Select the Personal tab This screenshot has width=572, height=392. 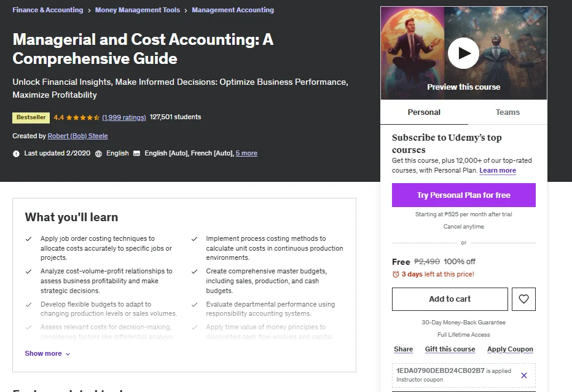click(424, 112)
